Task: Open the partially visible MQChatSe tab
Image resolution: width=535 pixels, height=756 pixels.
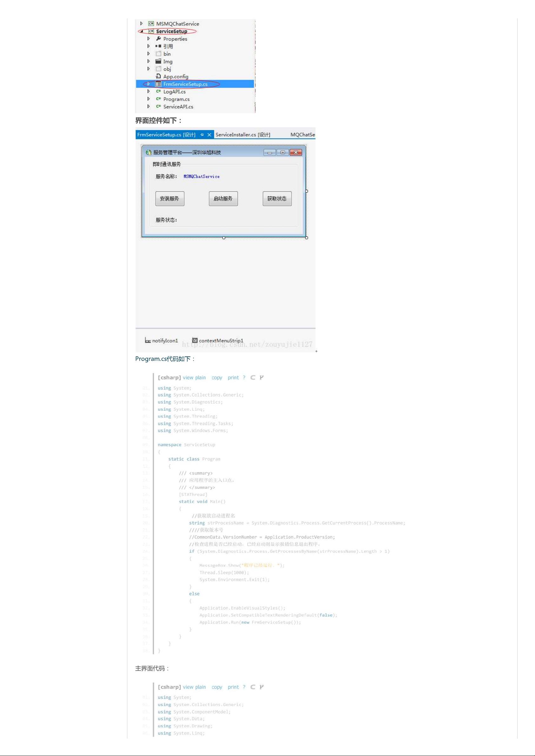Action: [x=302, y=135]
